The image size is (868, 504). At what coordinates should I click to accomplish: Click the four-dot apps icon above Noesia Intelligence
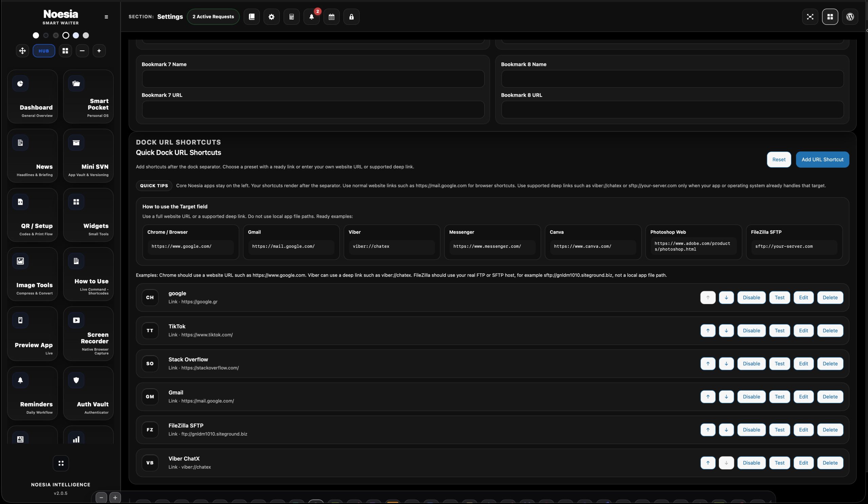click(61, 463)
